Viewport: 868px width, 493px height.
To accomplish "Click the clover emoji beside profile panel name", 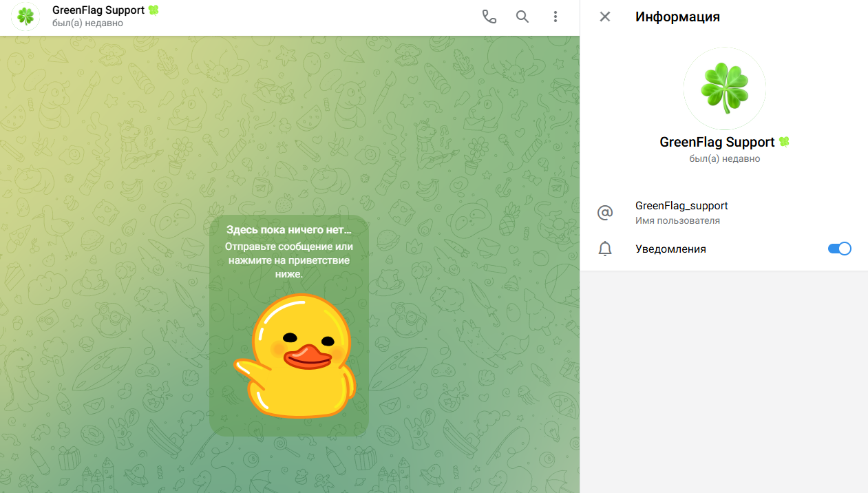I will (783, 142).
